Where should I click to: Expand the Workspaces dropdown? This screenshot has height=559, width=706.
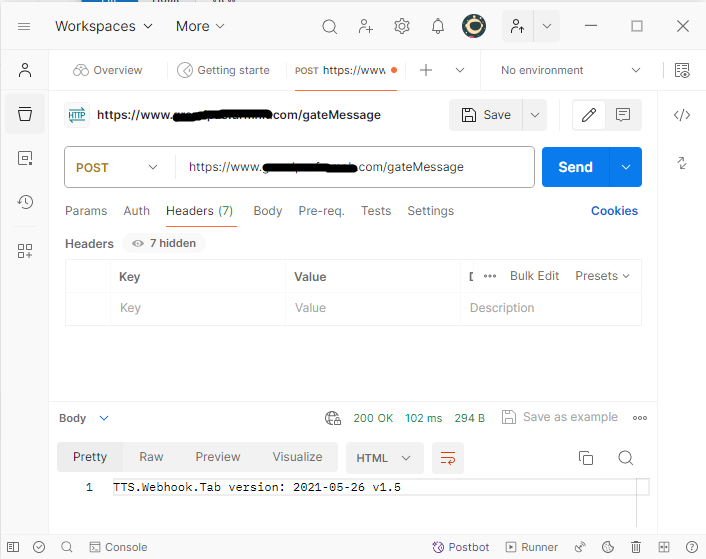click(x=104, y=26)
